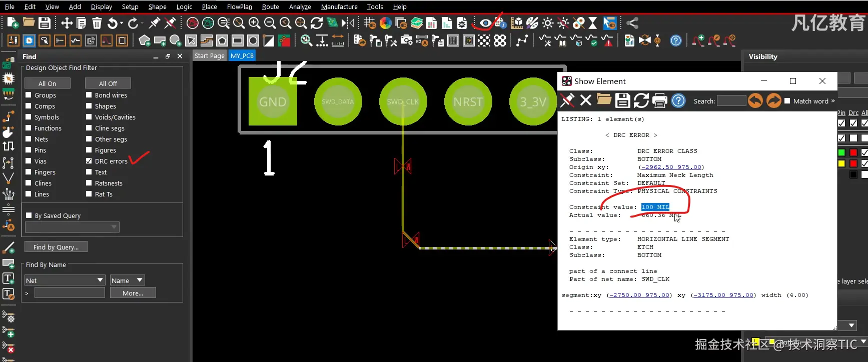Click the More button in Find By Name
The height and width of the screenshot is (362, 868).
point(133,293)
